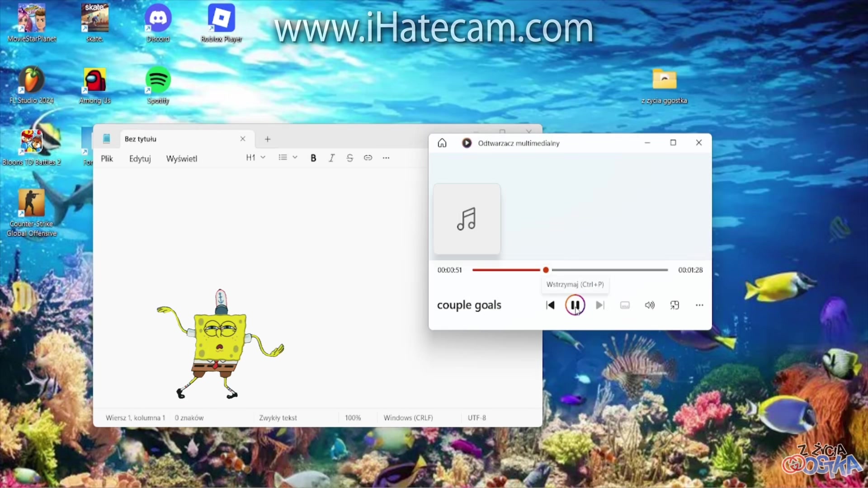The image size is (868, 488).
Task: Click the unplayed gray part of the seek bar
Action: coord(609,270)
